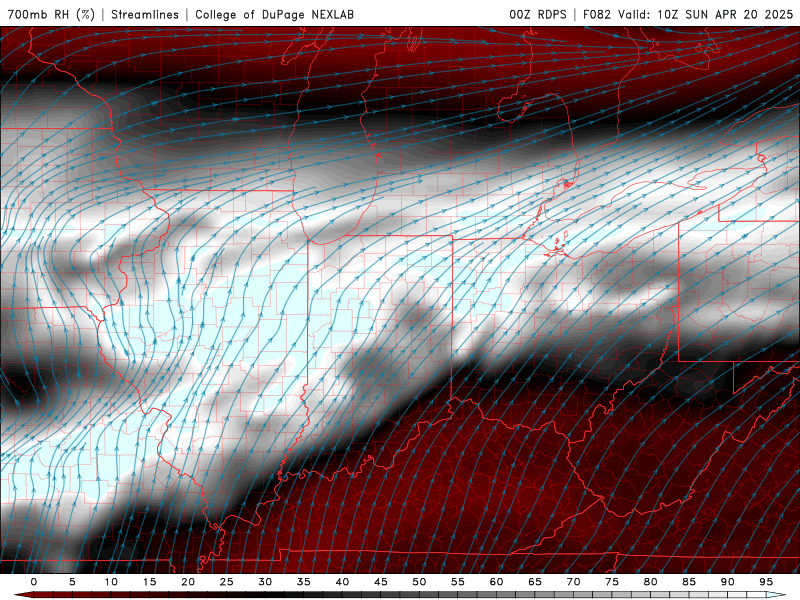Click 'Valid: 10Z SUN APR 20 2025' text
800x600 pixels.
point(706,14)
